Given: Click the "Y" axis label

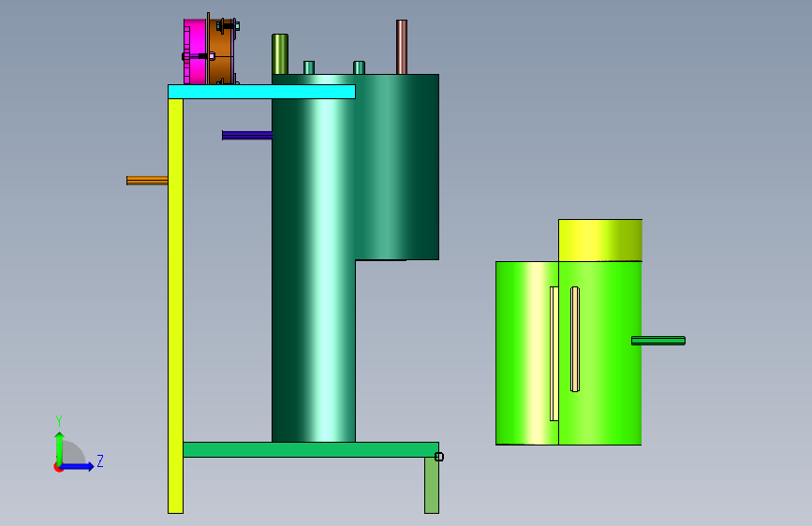Looking at the screenshot, I should tap(59, 421).
